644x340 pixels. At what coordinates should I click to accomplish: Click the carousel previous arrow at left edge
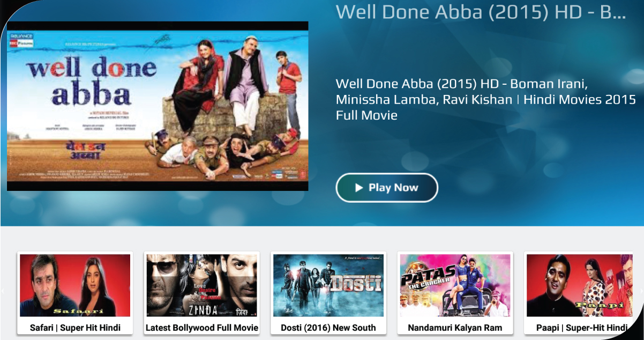tap(3, 291)
